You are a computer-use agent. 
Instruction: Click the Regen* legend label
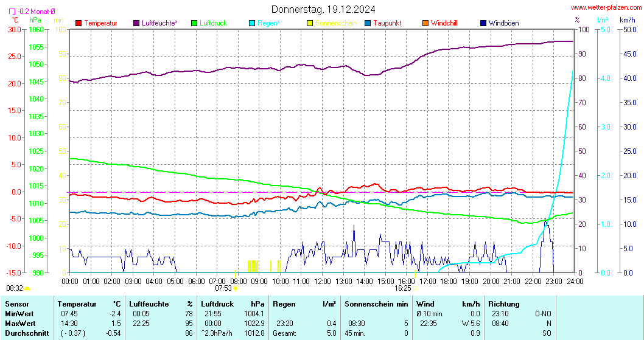(268, 23)
